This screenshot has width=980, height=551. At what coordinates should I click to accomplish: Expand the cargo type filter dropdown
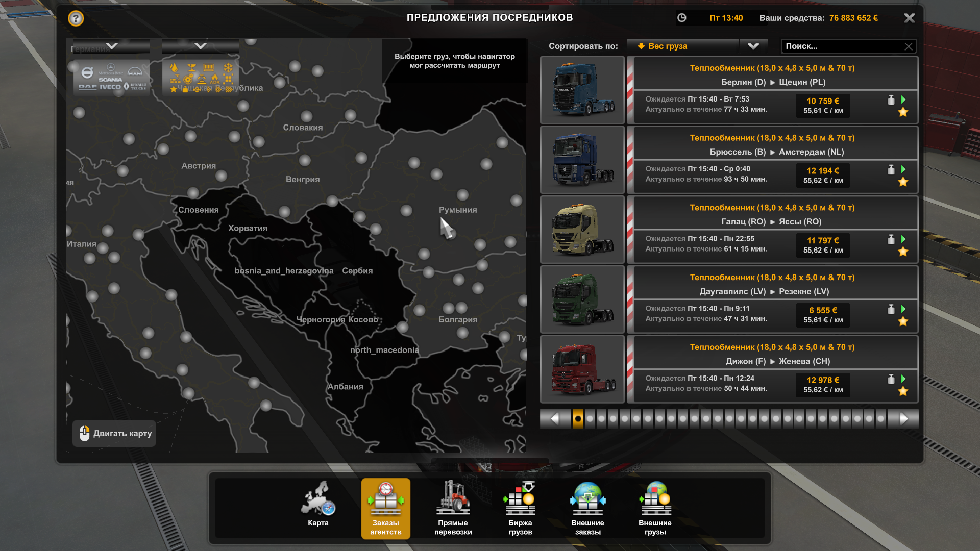tap(201, 46)
